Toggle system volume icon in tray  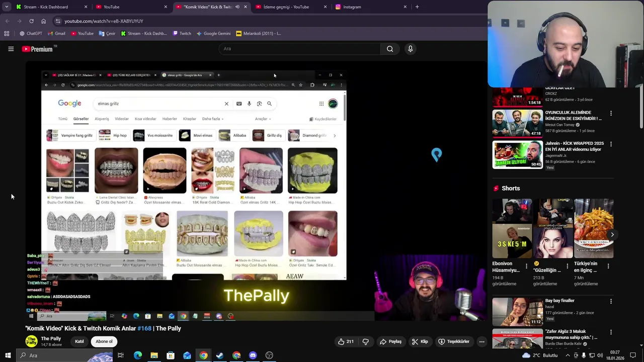(x=600, y=355)
